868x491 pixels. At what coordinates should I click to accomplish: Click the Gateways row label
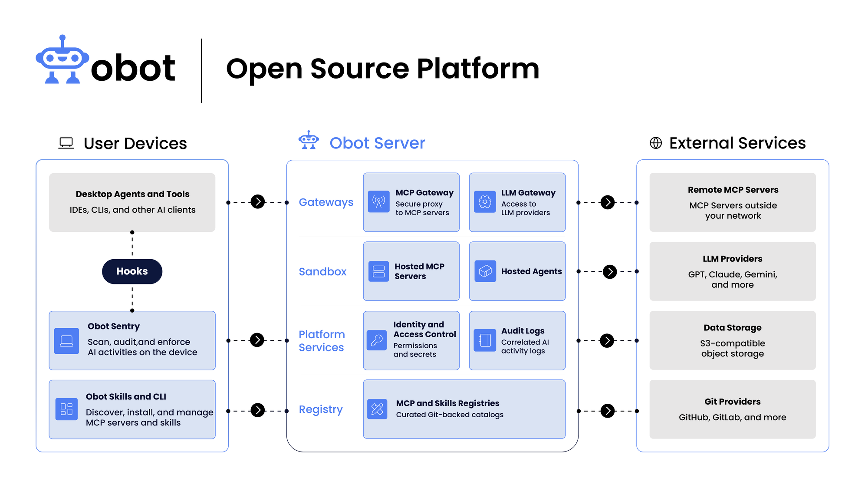click(x=326, y=202)
